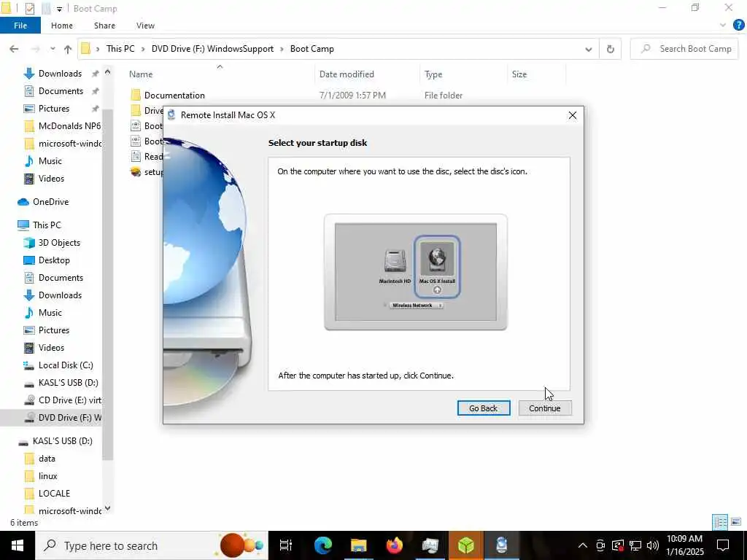Sort by the Type column header
The height and width of the screenshot is (560, 747).
[433, 74]
